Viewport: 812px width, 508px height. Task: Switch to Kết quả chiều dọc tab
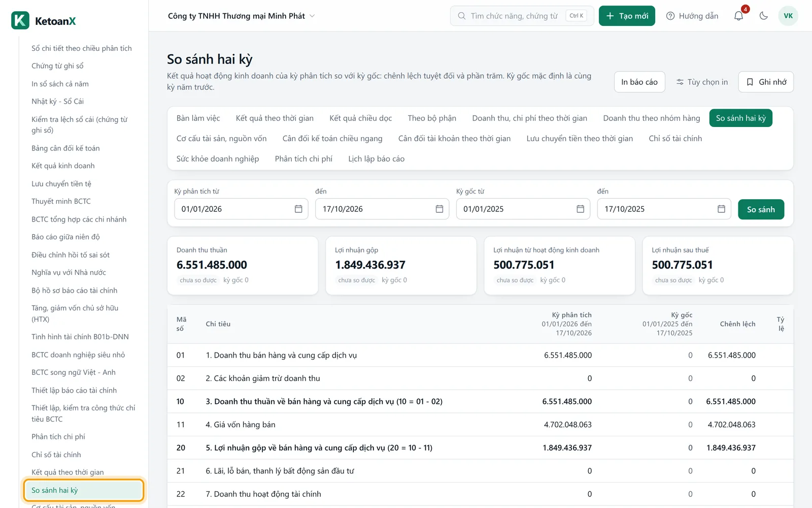pyautogui.click(x=360, y=118)
